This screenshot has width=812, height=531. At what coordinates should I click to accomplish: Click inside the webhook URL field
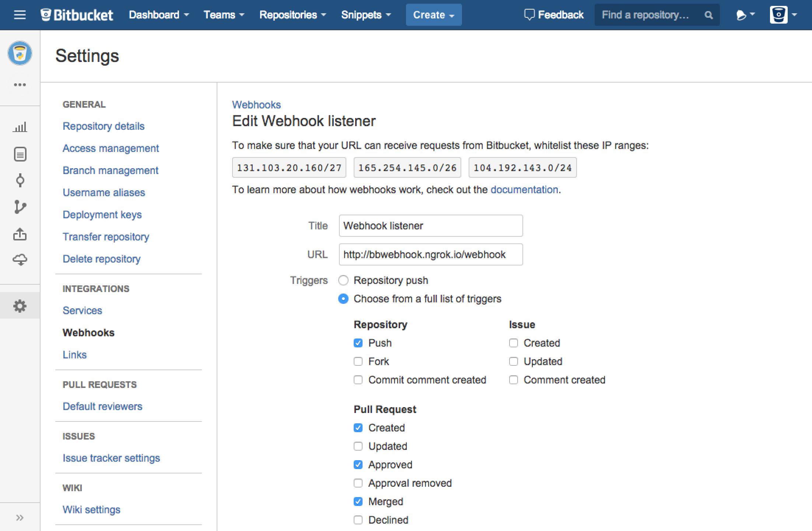pyautogui.click(x=430, y=254)
